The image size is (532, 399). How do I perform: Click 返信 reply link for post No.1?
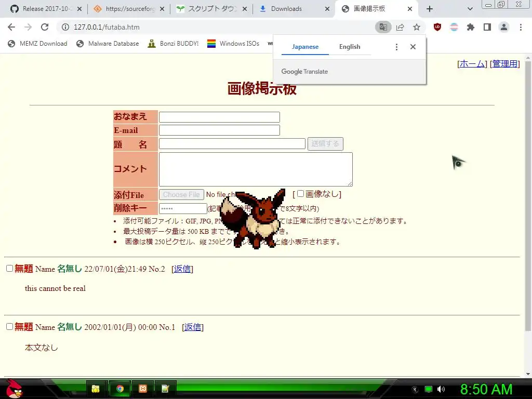tap(193, 327)
